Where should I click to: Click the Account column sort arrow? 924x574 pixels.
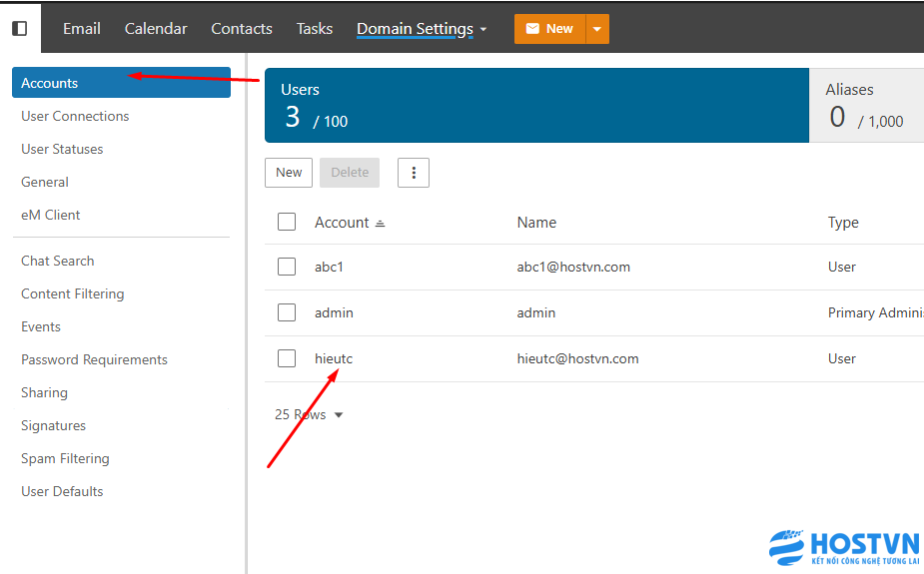click(x=381, y=224)
